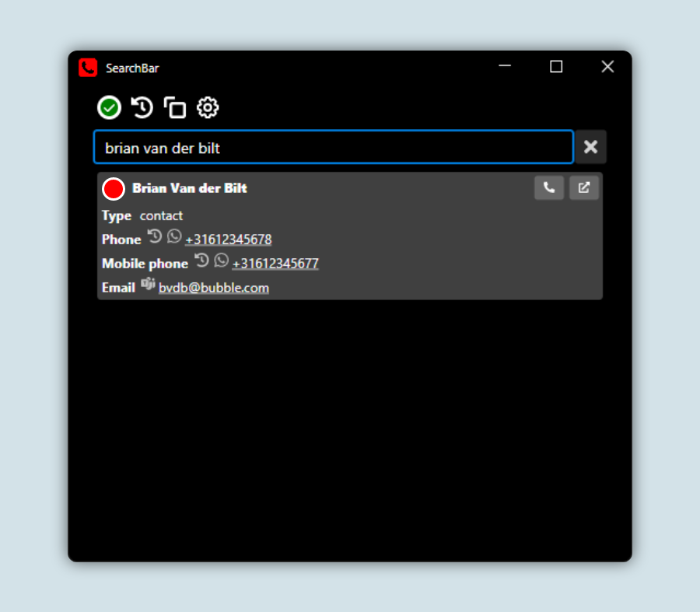Start Teams chat via Email row icon
Screen dimensions: 700x612
click(148, 285)
